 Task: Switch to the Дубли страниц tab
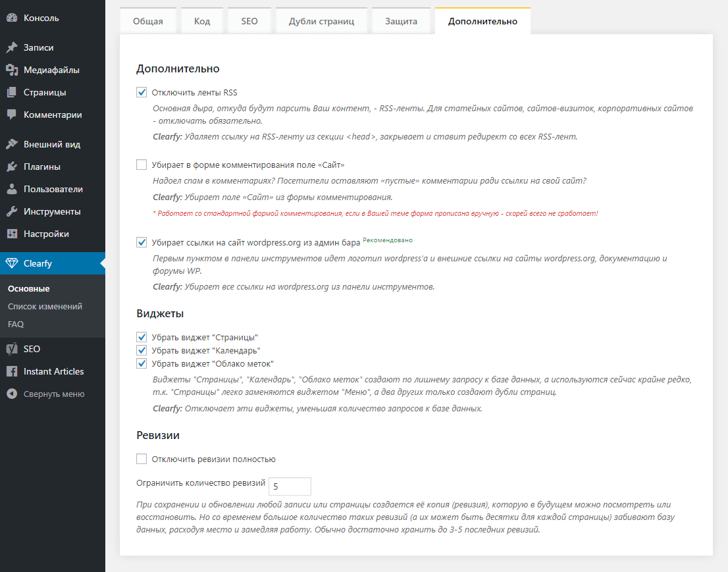pyautogui.click(x=321, y=21)
